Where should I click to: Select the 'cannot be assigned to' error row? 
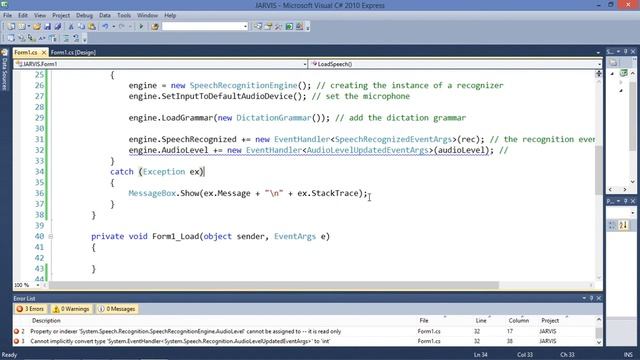[304, 331]
